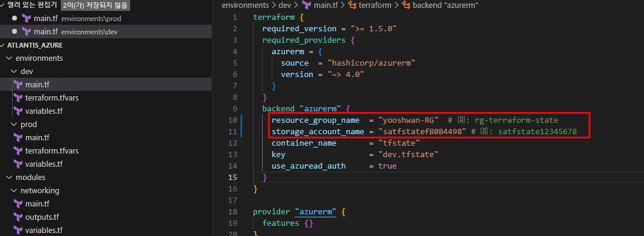Image resolution: width=644 pixels, height=236 pixels.
Task: Click Terraform icon of dev variables.tf in the explorer tree
Action: click(x=17, y=111)
